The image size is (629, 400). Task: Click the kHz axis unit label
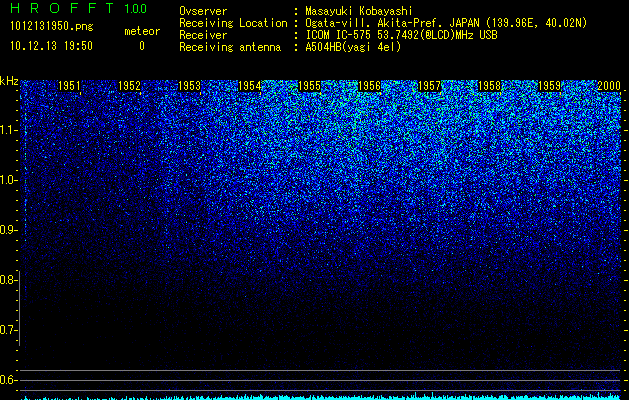pyautogui.click(x=9, y=81)
